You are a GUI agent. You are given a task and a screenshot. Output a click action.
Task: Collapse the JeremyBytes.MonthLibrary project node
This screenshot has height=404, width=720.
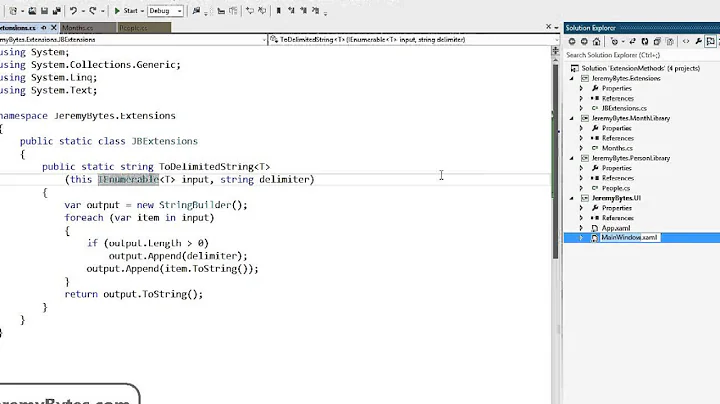point(572,118)
